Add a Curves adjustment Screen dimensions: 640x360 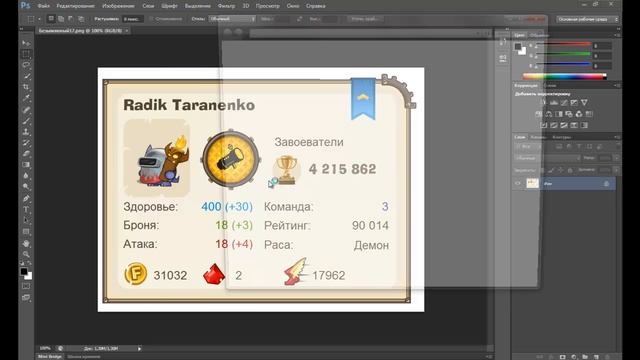pos(564,102)
